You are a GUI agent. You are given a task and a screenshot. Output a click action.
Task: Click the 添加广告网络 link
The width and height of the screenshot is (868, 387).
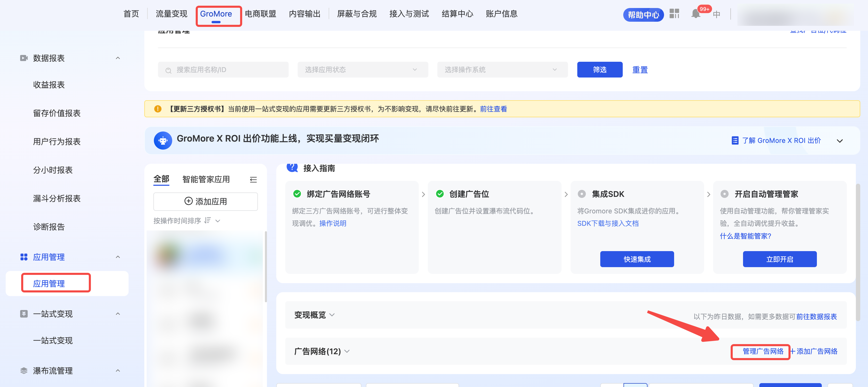(x=814, y=351)
